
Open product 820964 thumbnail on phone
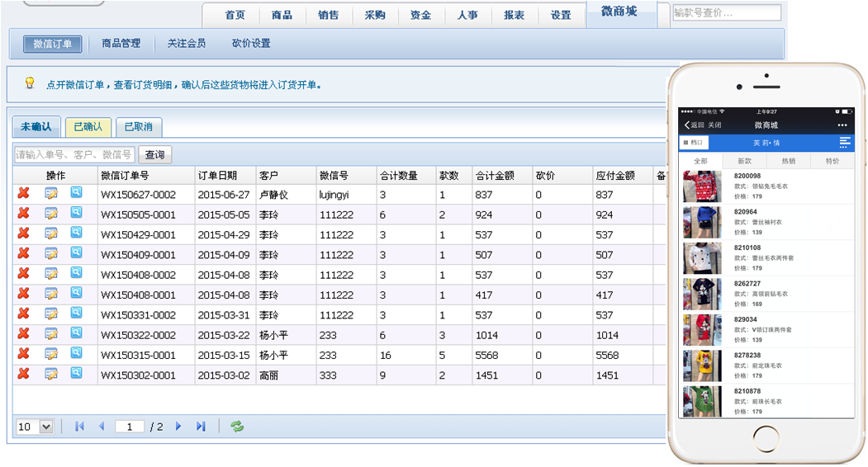[x=702, y=223]
